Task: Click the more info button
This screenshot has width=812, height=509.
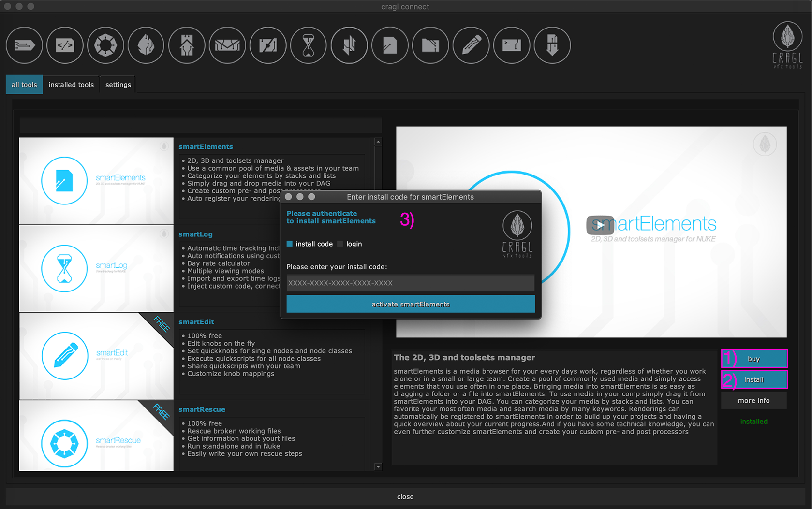Action: coord(753,401)
